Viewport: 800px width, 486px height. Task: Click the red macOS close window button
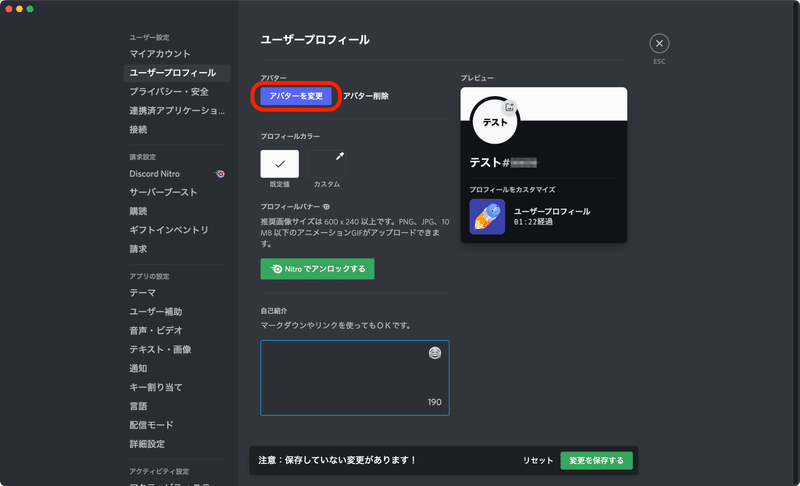pos(9,9)
